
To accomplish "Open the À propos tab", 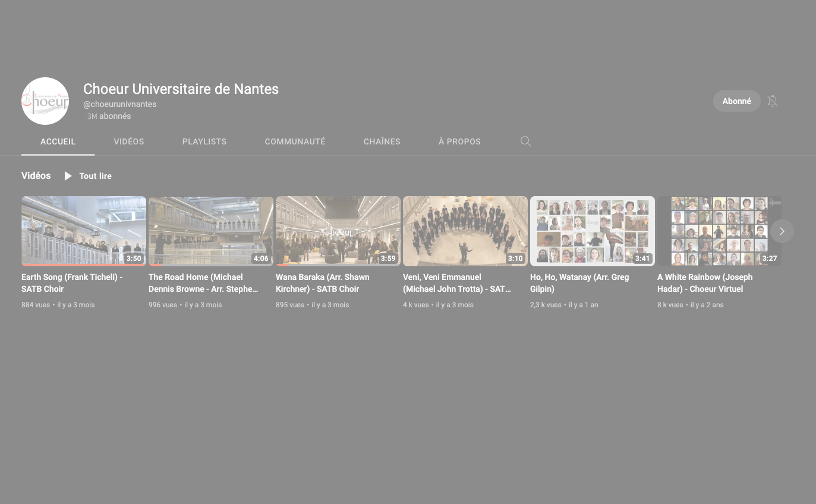I will coord(459,141).
